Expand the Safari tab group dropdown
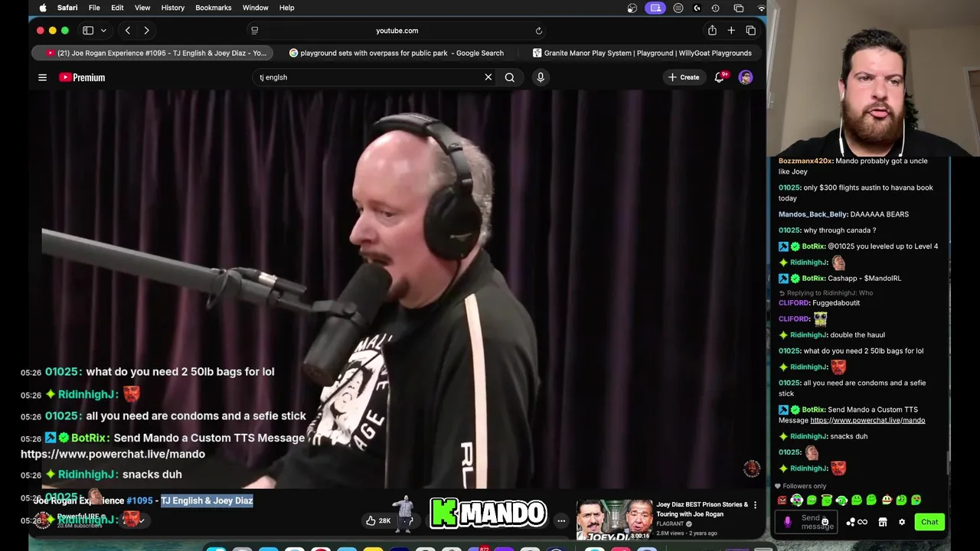Image resolution: width=980 pixels, height=551 pixels. 103,31
